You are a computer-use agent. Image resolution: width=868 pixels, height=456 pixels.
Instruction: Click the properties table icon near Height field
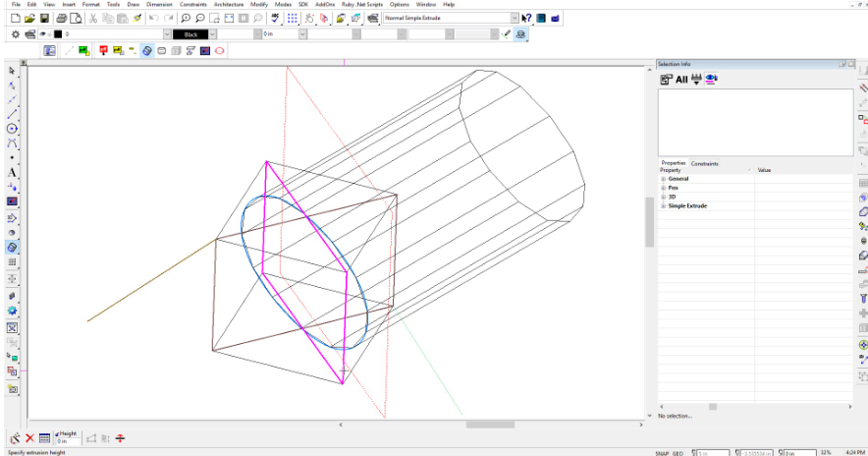point(45,438)
